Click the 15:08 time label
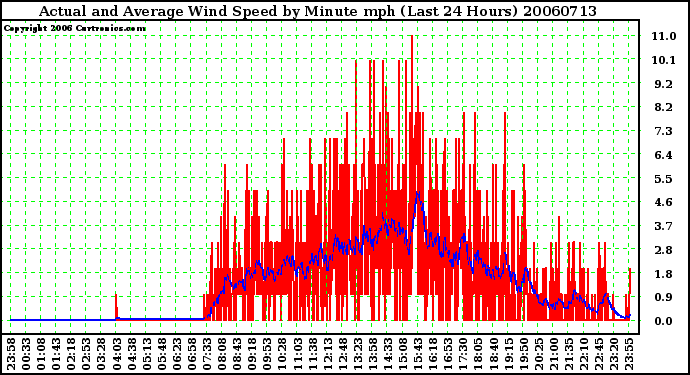Screen dimensions: 690x375 (403, 354)
